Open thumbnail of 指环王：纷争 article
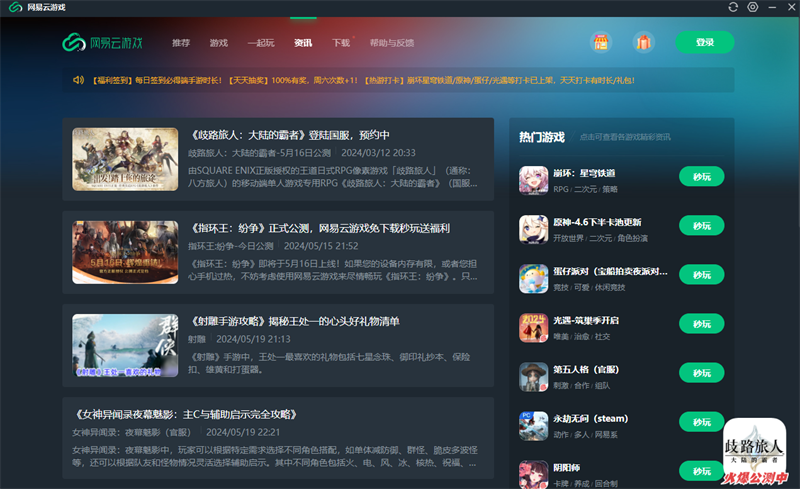The image size is (800, 489). 125,252
